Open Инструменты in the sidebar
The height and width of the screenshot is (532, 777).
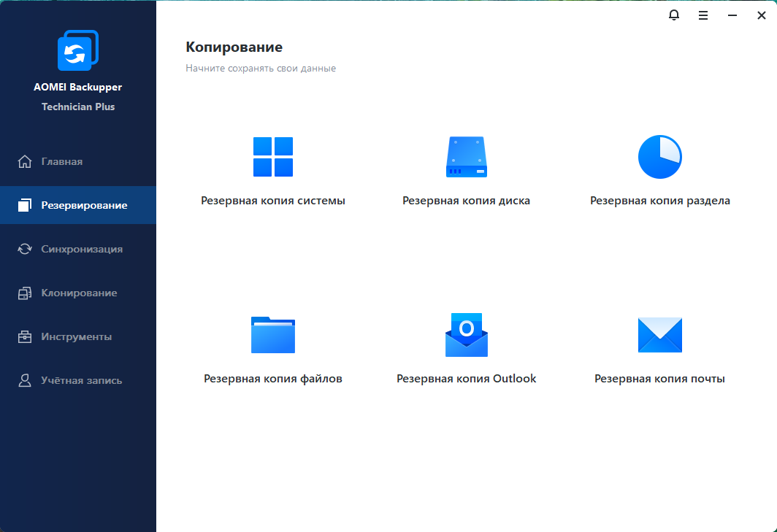(76, 336)
